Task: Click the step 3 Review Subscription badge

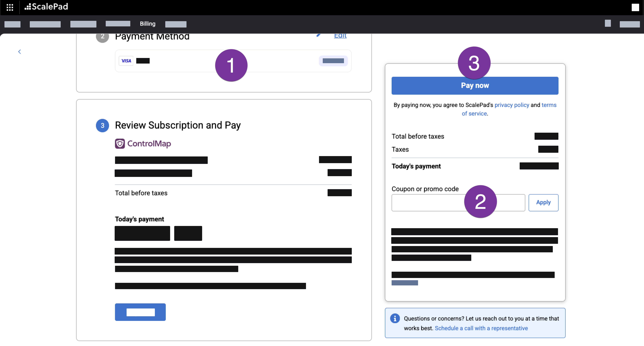Action: click(102, 126)
